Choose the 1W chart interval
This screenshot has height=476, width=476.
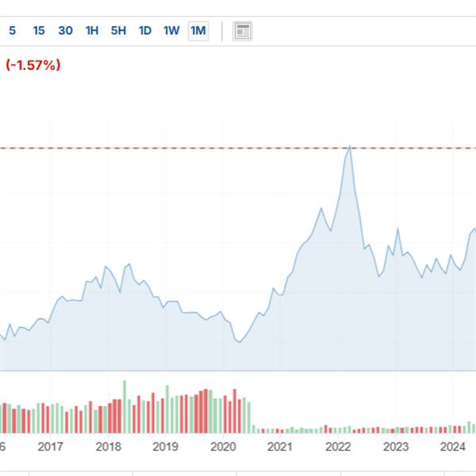point(171,31)
